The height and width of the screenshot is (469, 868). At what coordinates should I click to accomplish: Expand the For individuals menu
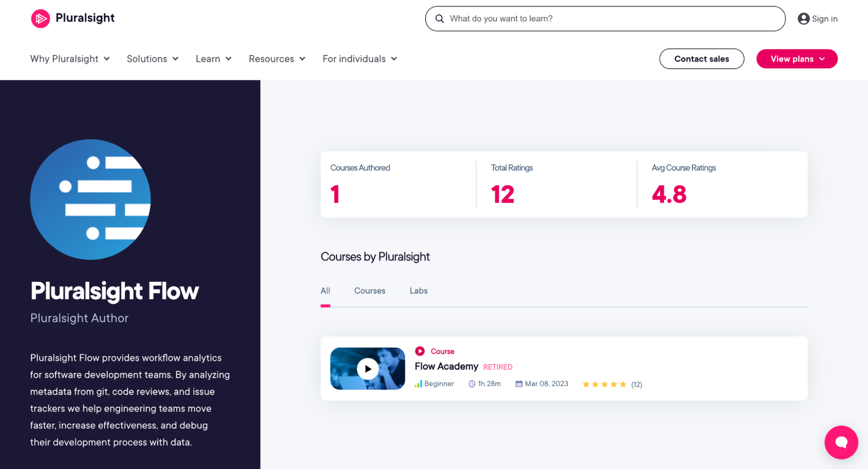[360, 59]
